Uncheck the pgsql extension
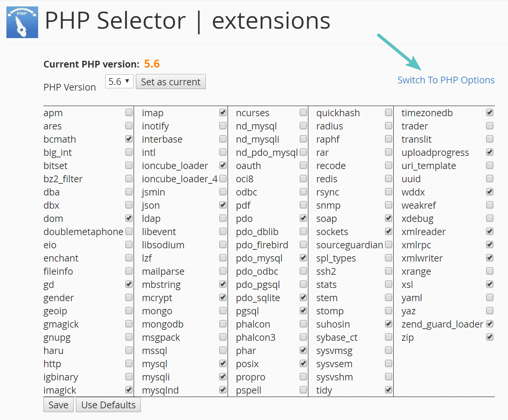Viewport: 508px width, 420px height. pyautogui.click(x=303, y=311)
